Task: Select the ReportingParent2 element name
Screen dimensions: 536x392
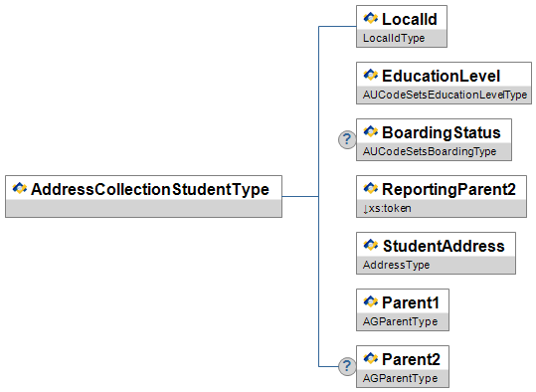Action: point(448,189)
